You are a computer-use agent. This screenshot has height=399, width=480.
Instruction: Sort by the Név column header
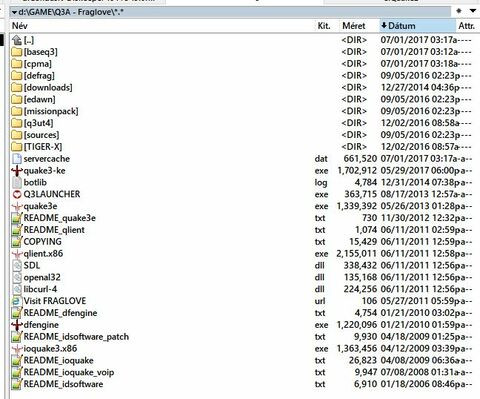click(x=20, y=26)
